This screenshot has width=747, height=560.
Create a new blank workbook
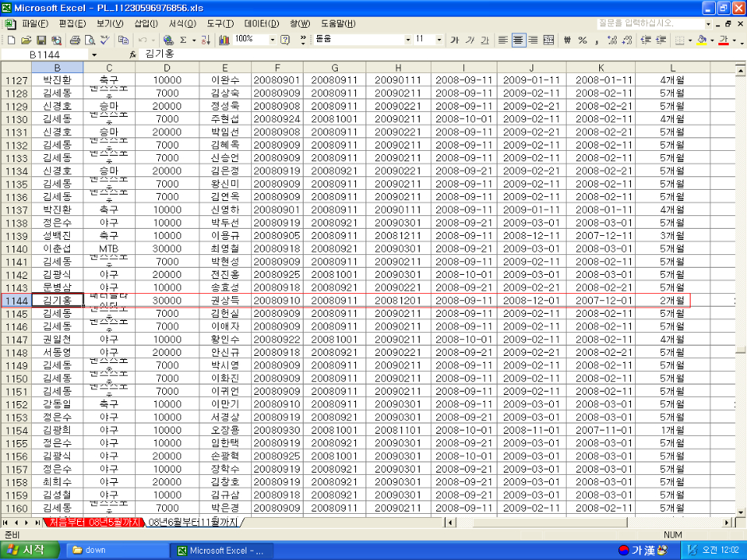click(x=11, y=40)
